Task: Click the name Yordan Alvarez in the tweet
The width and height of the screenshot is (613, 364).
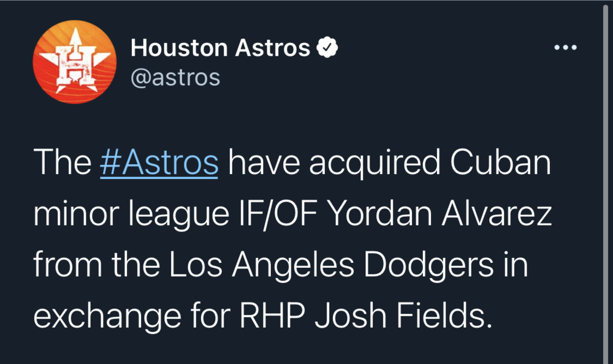Action: click(438, 213)
